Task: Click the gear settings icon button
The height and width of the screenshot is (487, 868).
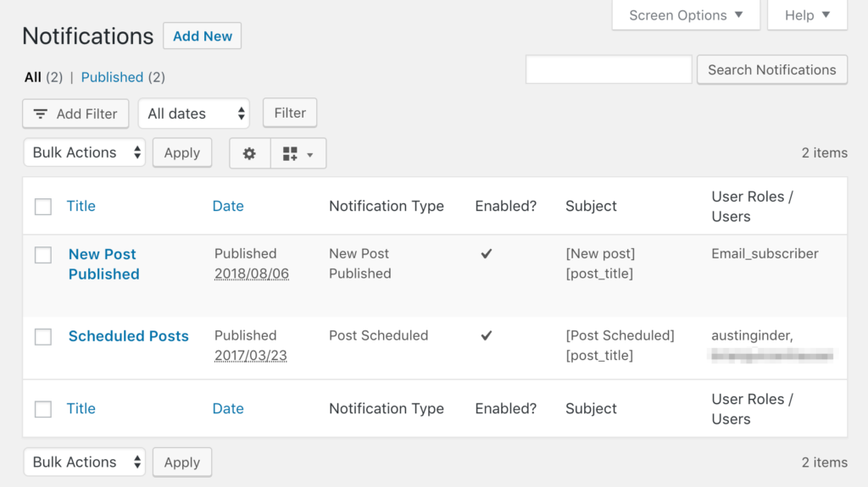Action: pyautogui.click(x=249, y=153)
